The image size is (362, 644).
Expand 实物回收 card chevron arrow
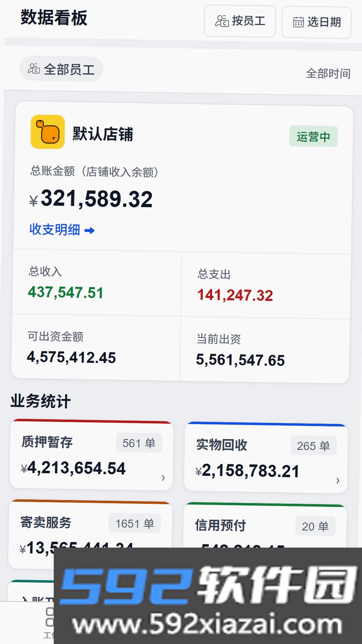click(x=338, y=481)
